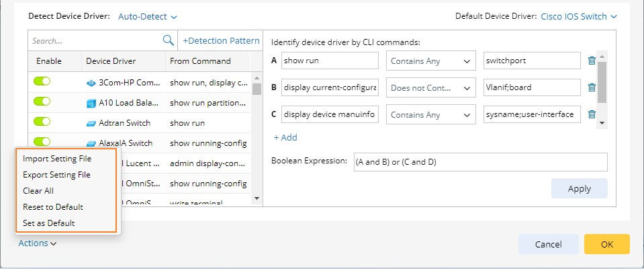Open the Auto-Detect driver dropdown
The height and width of the screenshot is (269, 644).
tap(148, 16)
